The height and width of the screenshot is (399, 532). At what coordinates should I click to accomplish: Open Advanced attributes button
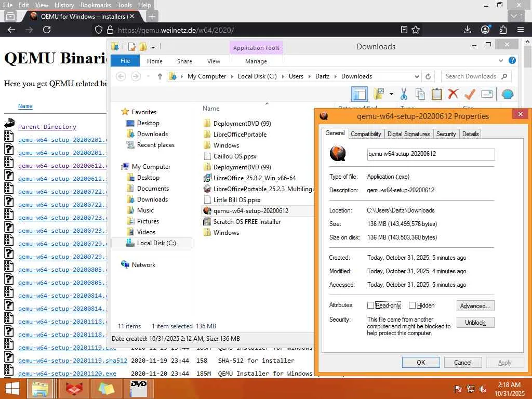coord(475,305)
